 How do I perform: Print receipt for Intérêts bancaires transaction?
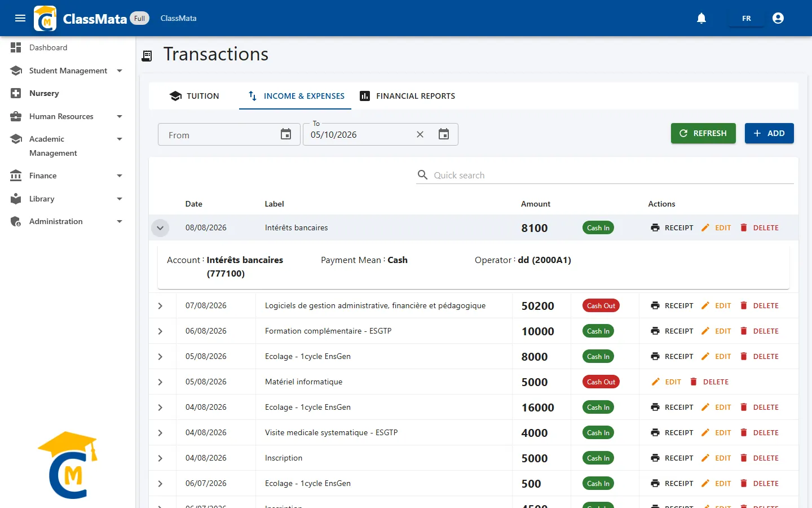(672, 228)
